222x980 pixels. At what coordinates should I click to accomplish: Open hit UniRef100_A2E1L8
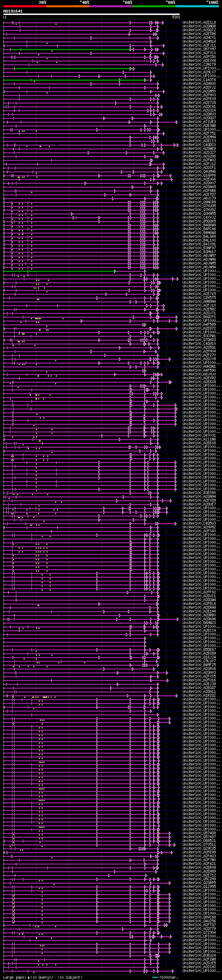tap(199, 23)
